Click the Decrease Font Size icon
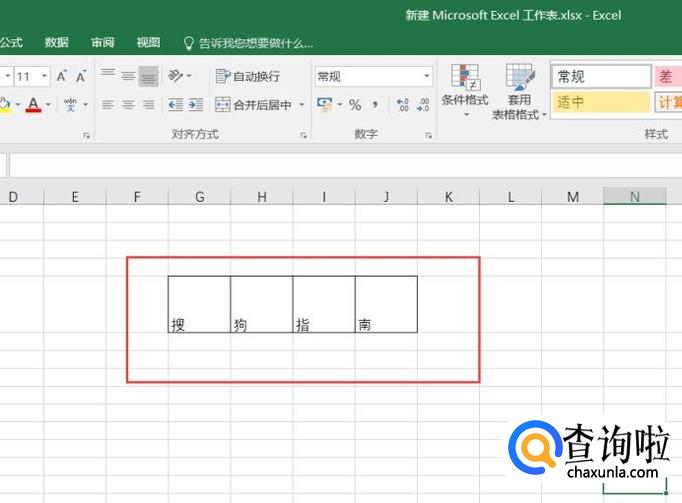This screenshot has width=682, height=503. pyautogui.click(x=81, y=76)
